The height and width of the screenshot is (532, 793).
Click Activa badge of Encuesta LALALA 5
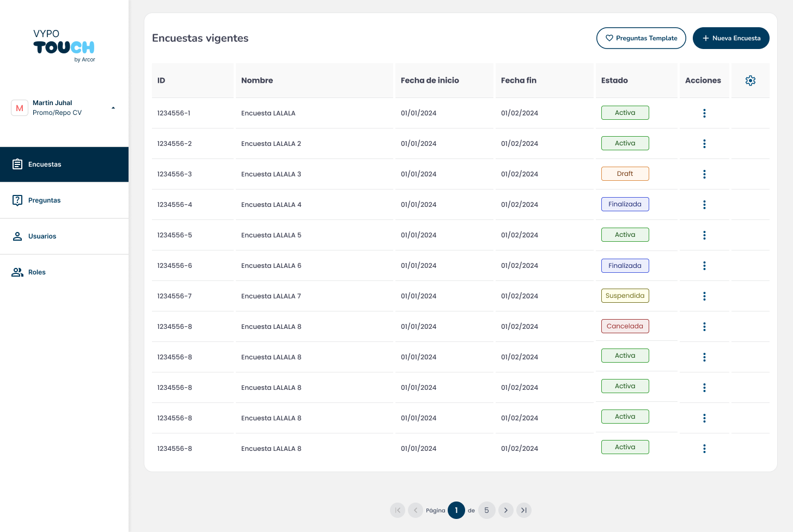625,235
